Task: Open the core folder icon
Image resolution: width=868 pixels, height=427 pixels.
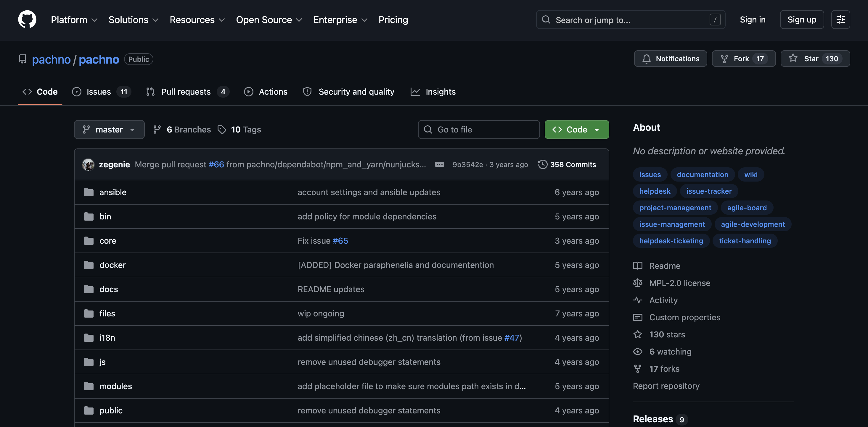Action: [89, 241]
